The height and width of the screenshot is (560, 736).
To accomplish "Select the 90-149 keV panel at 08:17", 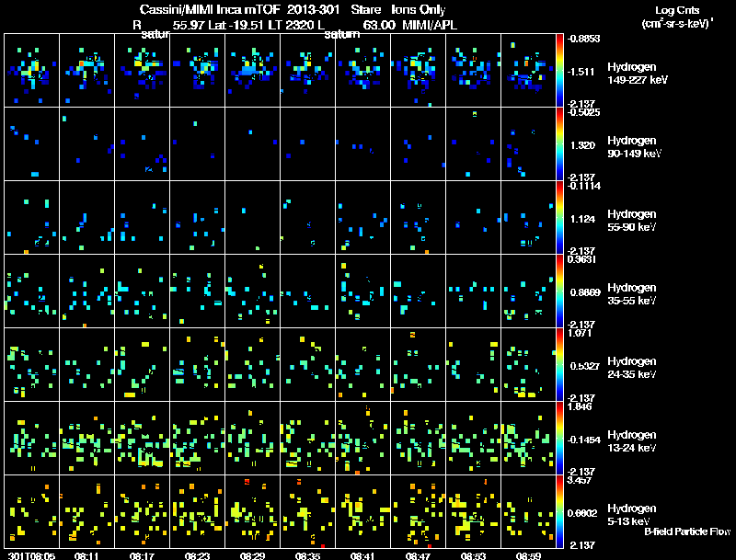I will coord(143,144).
